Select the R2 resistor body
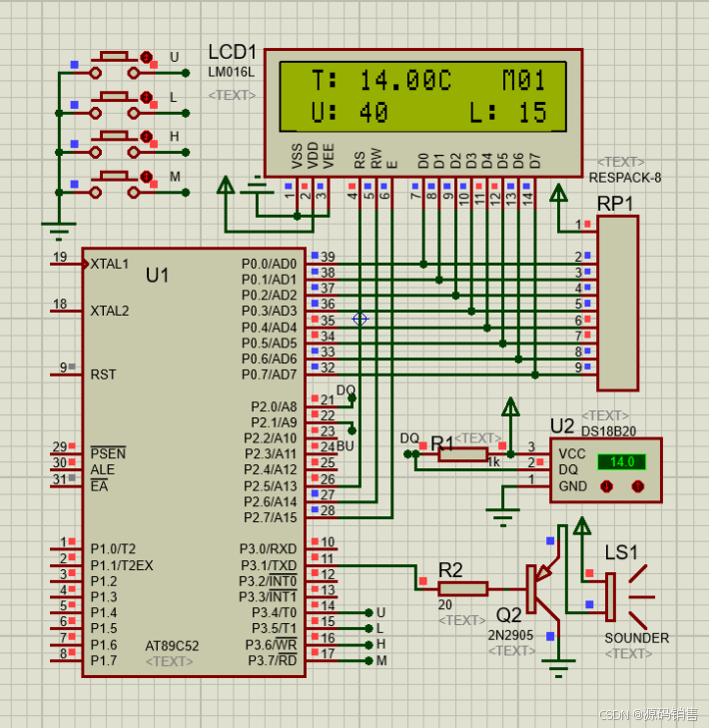 pyautogui.click(x=463, y=589)
